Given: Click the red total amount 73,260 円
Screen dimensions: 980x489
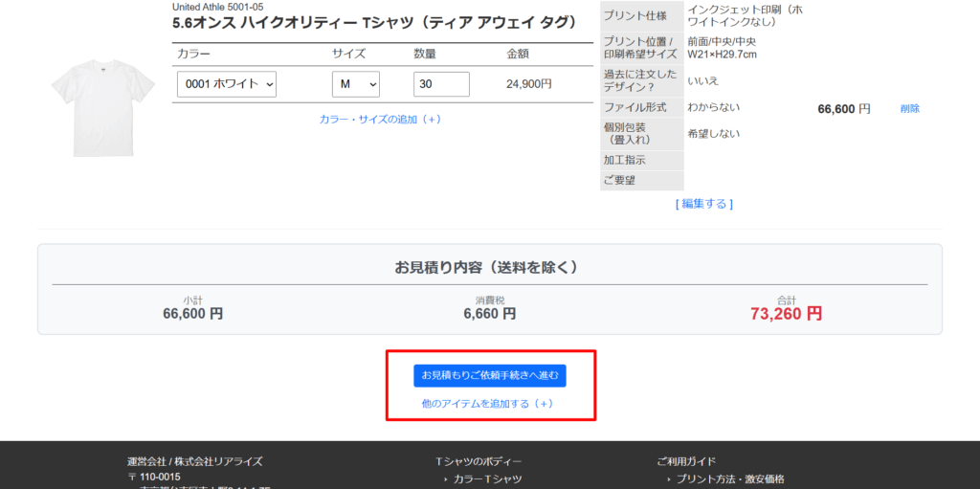Looking at the screenshot, I should tap(786, 313).
